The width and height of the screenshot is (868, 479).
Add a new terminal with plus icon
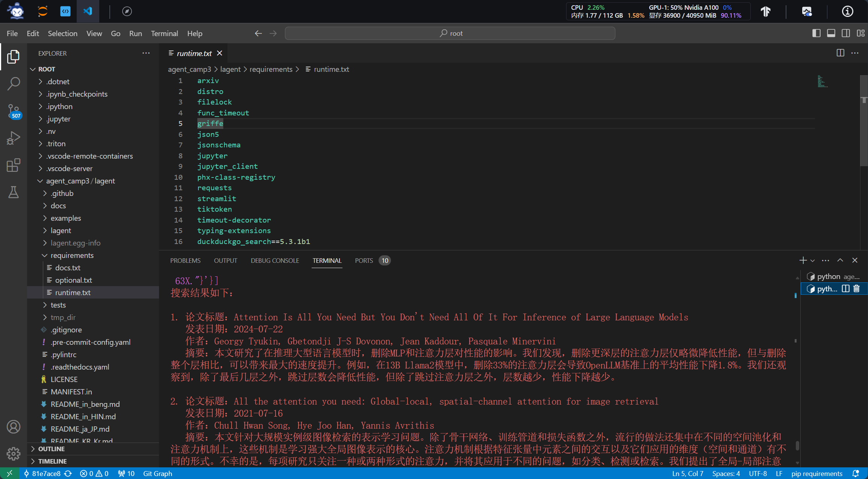coord(803,260)
